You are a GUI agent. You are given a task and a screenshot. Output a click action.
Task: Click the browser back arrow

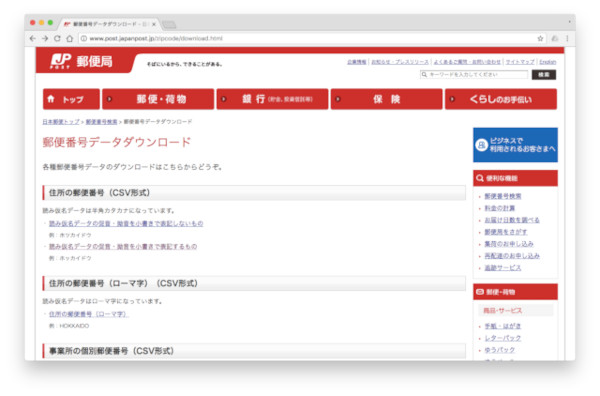33,39
